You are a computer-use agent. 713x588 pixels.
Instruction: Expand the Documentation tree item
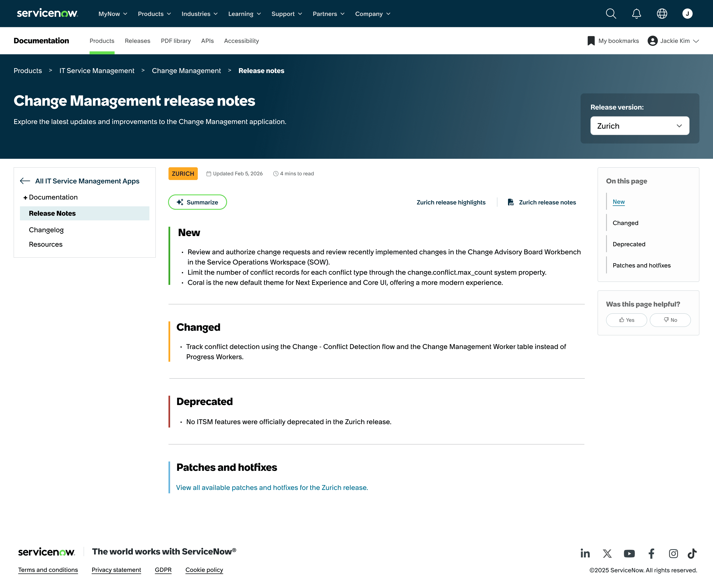[25, 197]
